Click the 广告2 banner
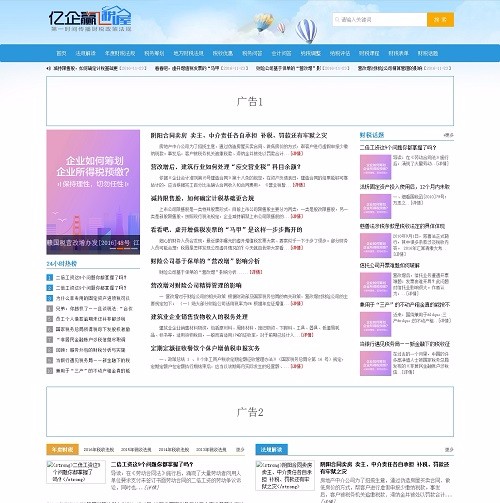This screenshot has width=500, height=503. [x=250, y=412]
